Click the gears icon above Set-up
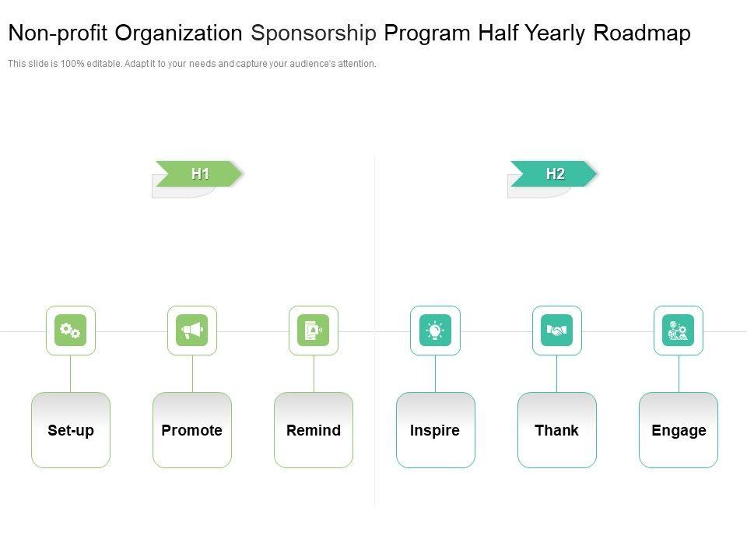This screenshot has height=560, width=747. pos(71,331)
